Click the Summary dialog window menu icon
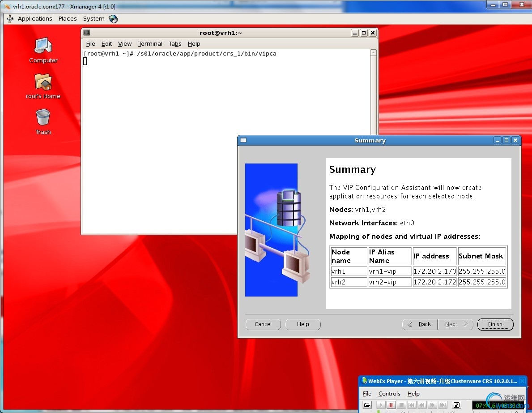 [x=243, y=140]
